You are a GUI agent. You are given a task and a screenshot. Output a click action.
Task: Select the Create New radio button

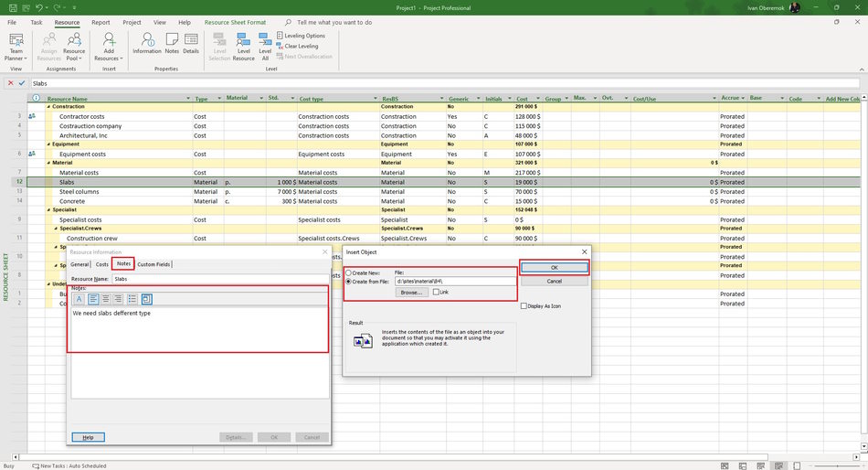tap(349, 272)
